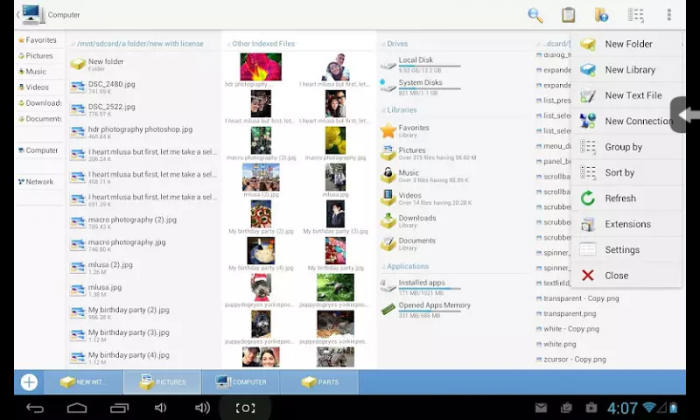Click the clipboard paste icon
Screen dimensions: 700x420
568,15
